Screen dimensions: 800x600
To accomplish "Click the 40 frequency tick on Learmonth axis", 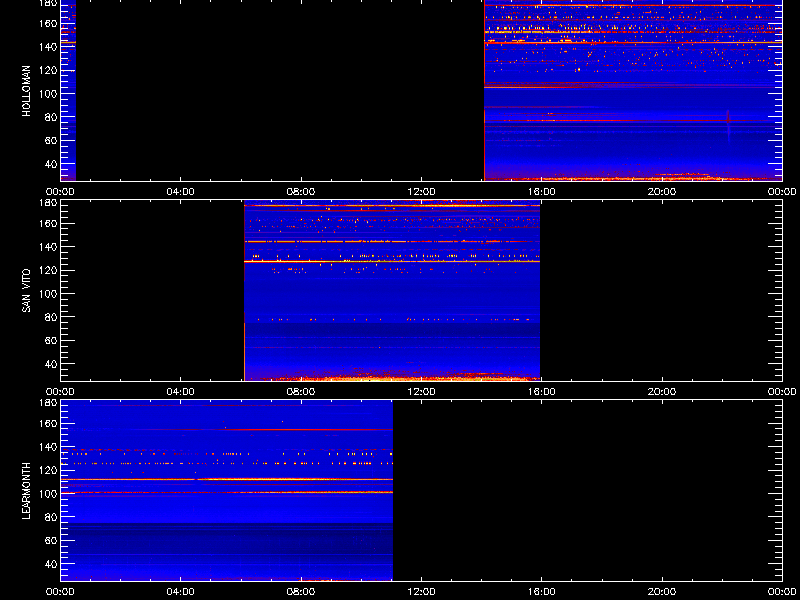I will click(x=52, y=564).
